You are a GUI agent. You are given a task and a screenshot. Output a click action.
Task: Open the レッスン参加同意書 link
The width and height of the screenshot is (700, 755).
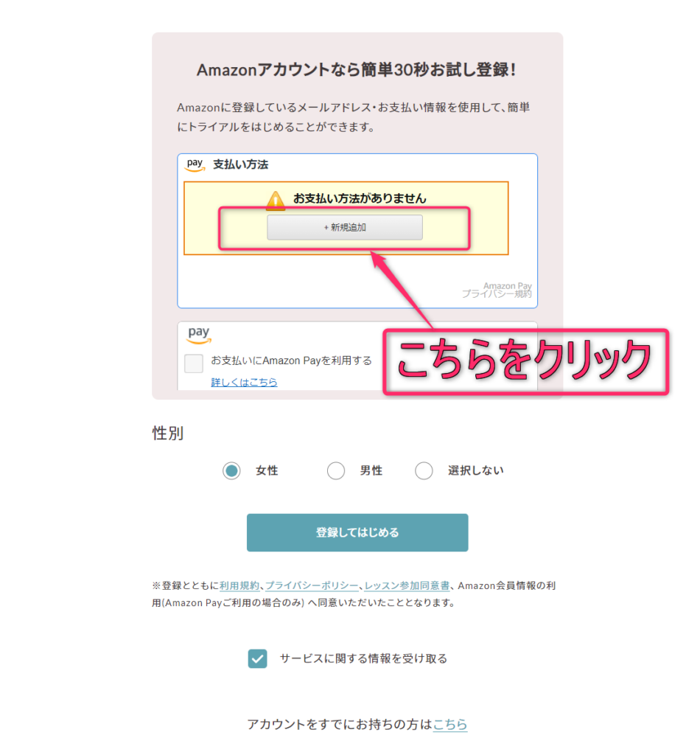click(x=407, y=586)
